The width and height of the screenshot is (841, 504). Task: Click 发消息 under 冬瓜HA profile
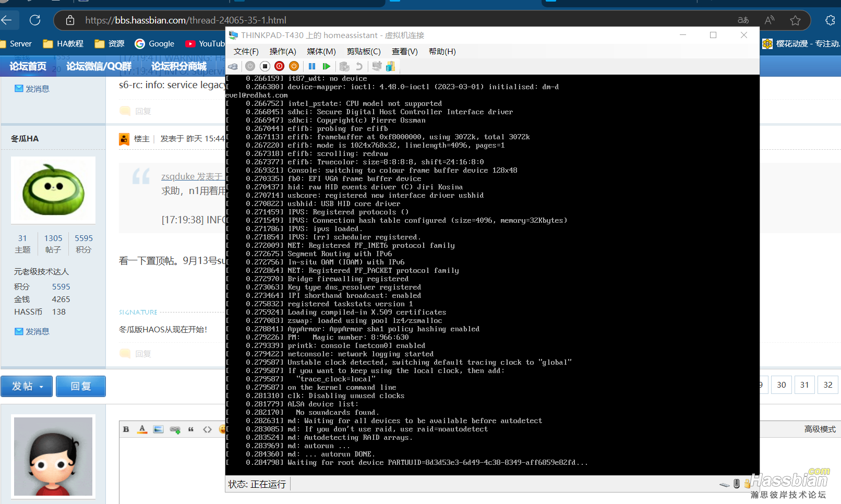[32, 331]
